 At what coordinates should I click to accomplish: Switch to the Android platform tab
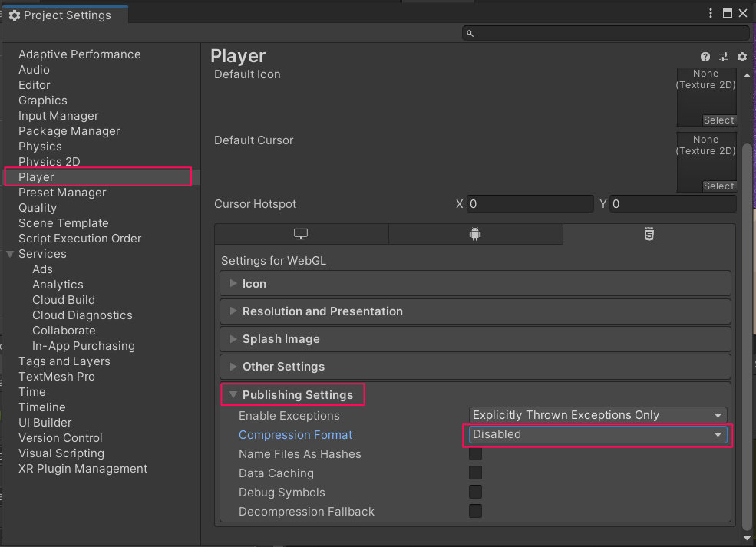coord(475,234)
